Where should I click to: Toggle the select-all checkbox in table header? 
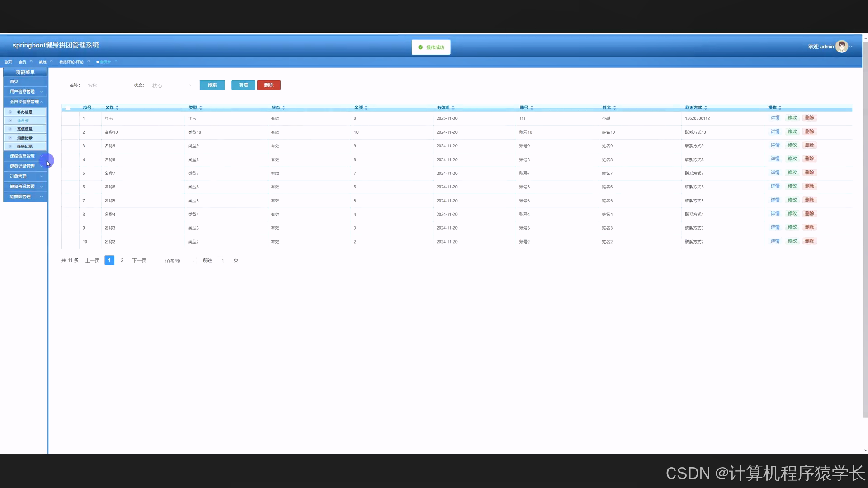click(68, 108)
